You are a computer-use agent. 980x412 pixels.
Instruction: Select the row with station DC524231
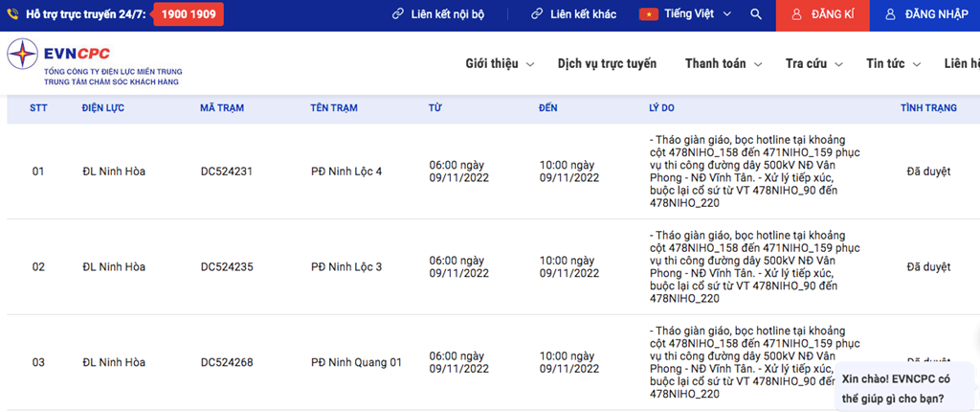(x=226, y=172)
